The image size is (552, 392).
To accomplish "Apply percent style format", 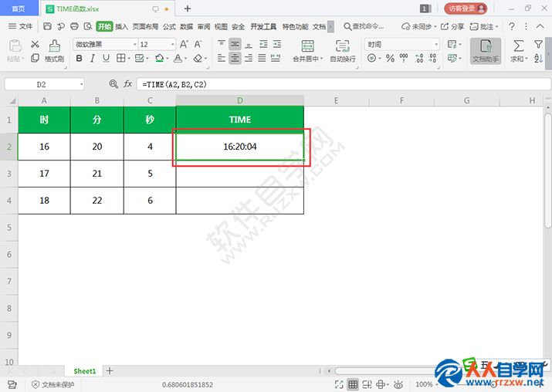I will 390,59.
